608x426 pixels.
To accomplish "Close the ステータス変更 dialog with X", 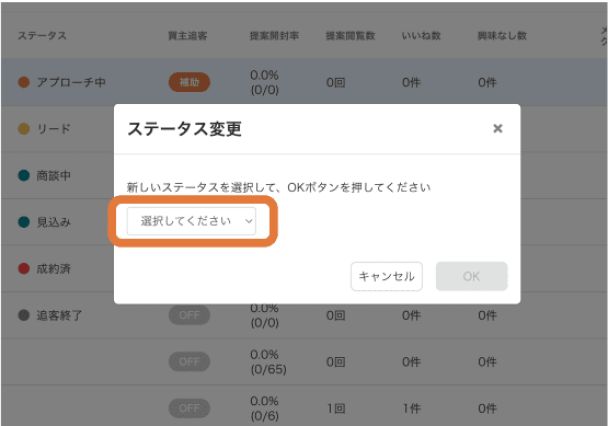I will 497,128.
